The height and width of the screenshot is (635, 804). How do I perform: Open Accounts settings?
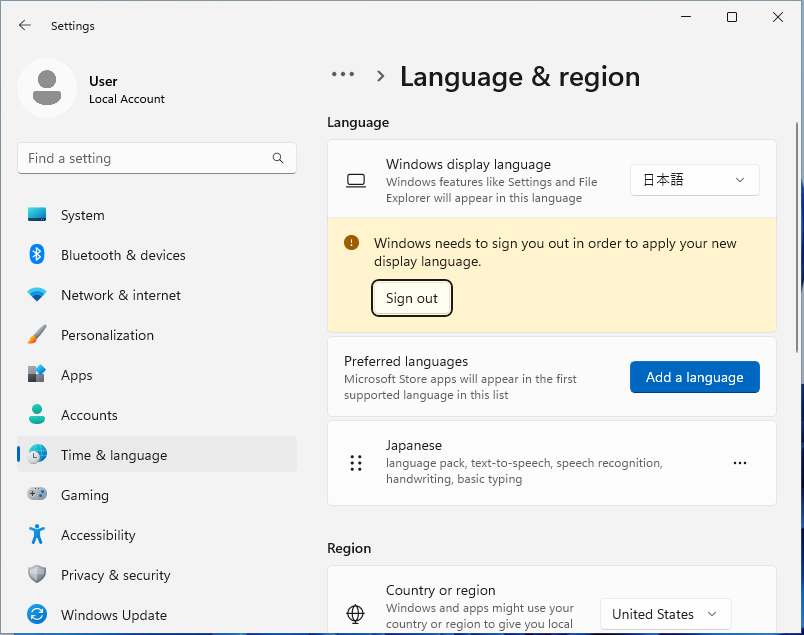pos(157,415)
